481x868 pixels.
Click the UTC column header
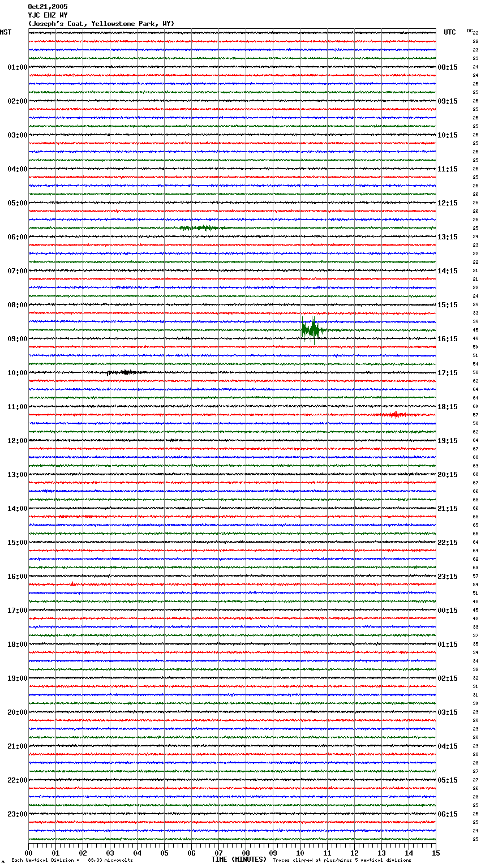(450, 32)
